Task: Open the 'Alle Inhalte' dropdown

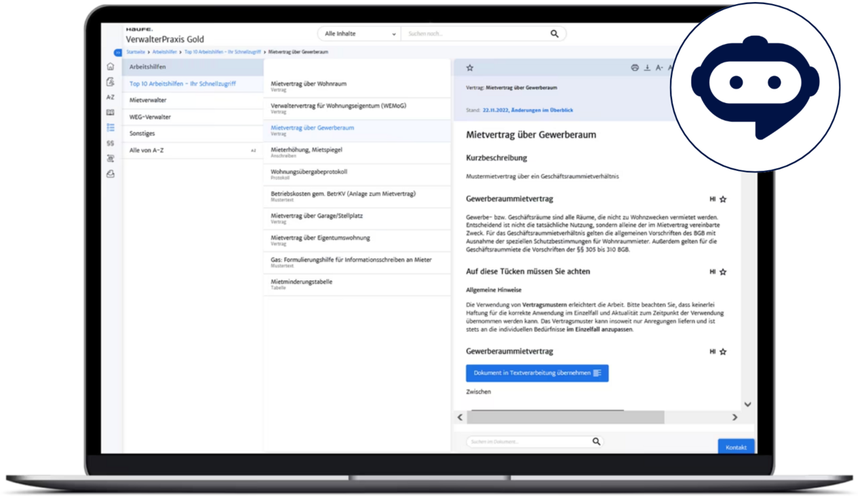Action: [x=359, y=34]
